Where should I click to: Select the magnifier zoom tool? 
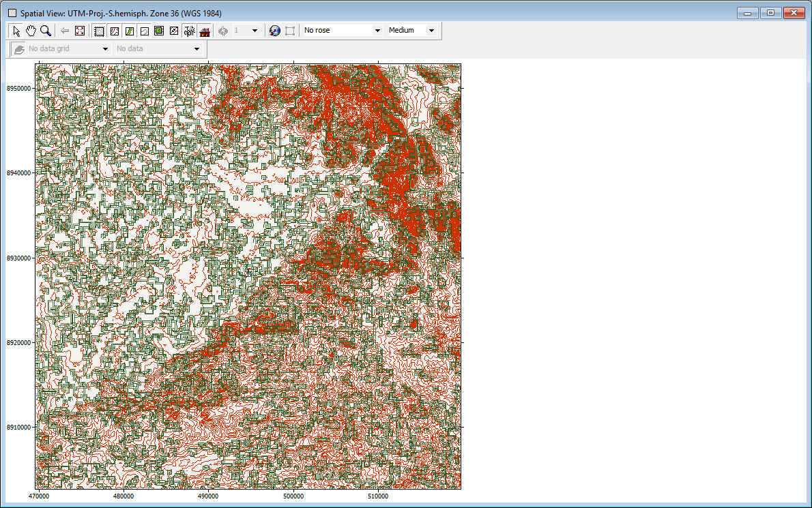point(45,31)
